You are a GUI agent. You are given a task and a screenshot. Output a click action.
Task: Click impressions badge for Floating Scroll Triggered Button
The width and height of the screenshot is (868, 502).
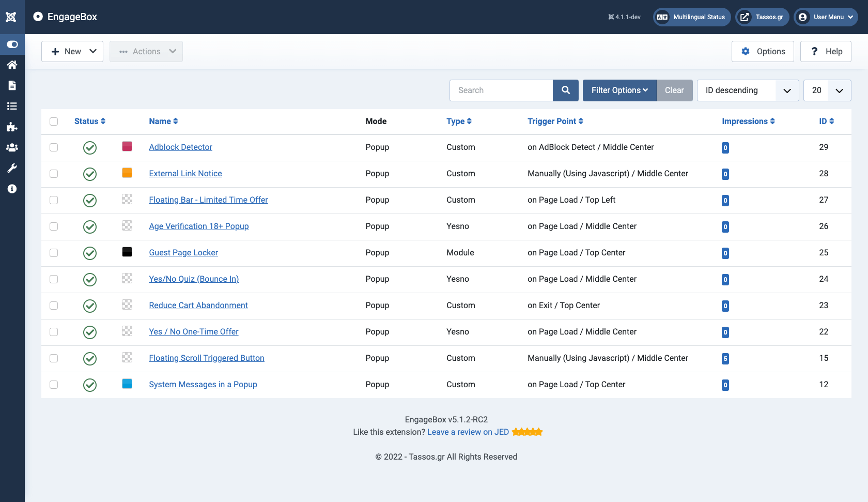click(x=725, y=359)
